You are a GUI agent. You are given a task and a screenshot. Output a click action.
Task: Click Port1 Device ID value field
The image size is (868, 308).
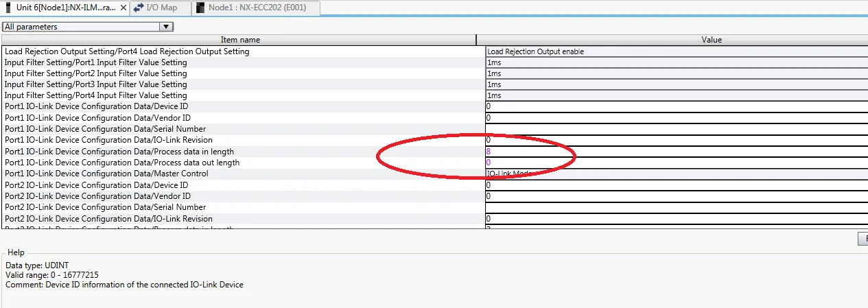pos(676,107)
